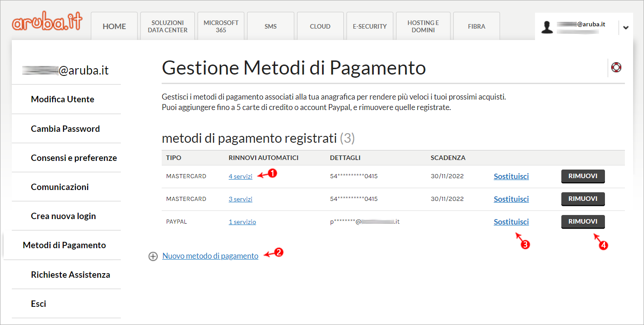Open the 4 servizi link
The image size is (644, 325).
click(240, 176)
